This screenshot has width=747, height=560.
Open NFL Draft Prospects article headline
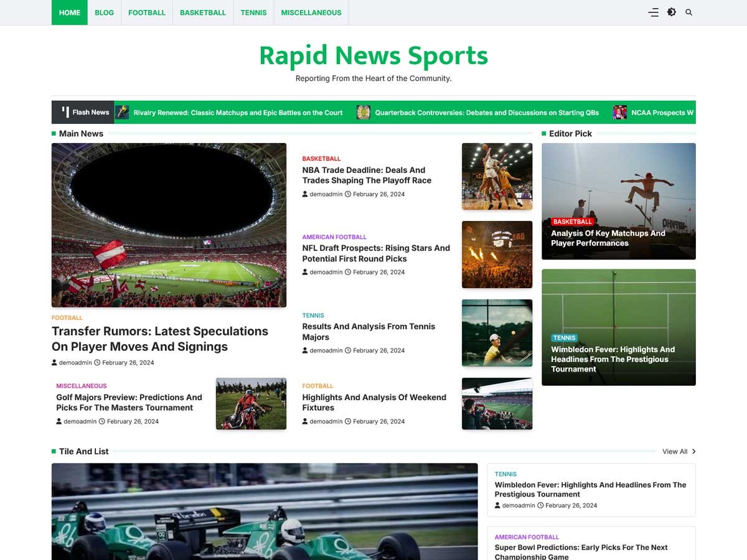[376, 253]
